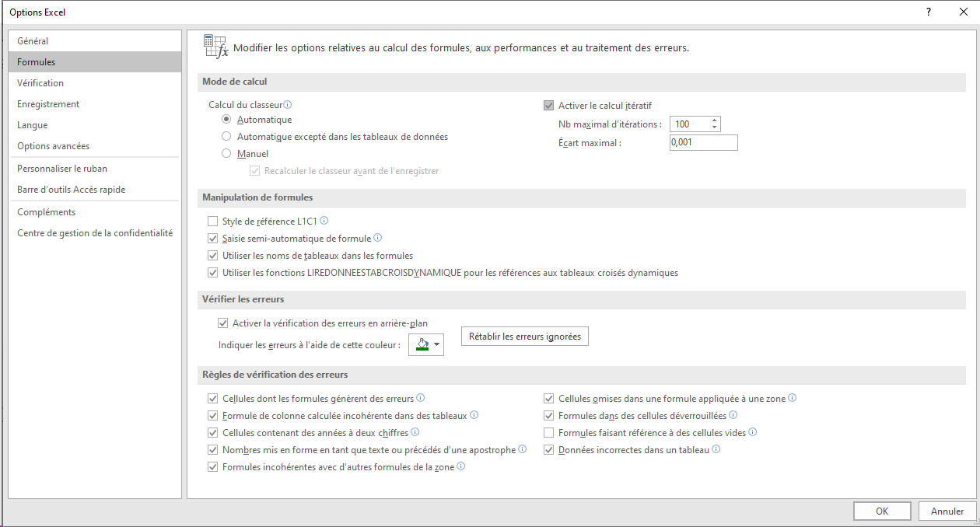Viewport: 980px width, 527px height.
Task: Click the Nb maximal d'itérations value field
Action: [x=689, y=124]
